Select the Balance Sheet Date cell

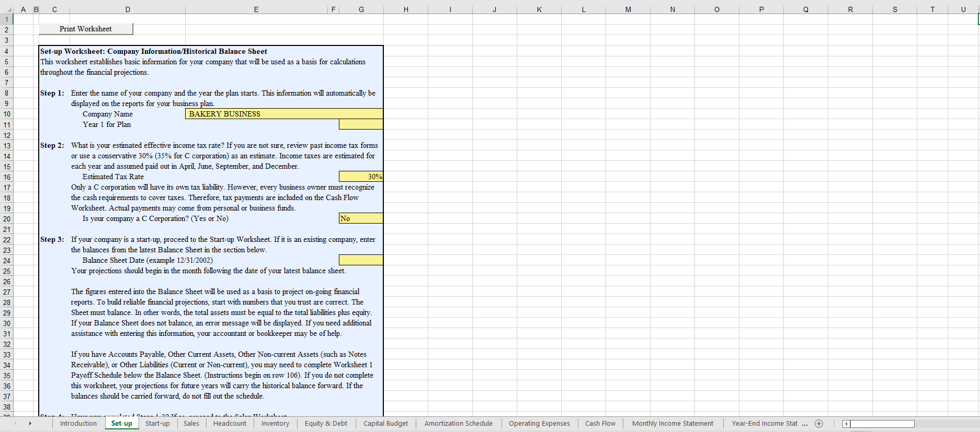pyautogui.click(x=361, y=260)
